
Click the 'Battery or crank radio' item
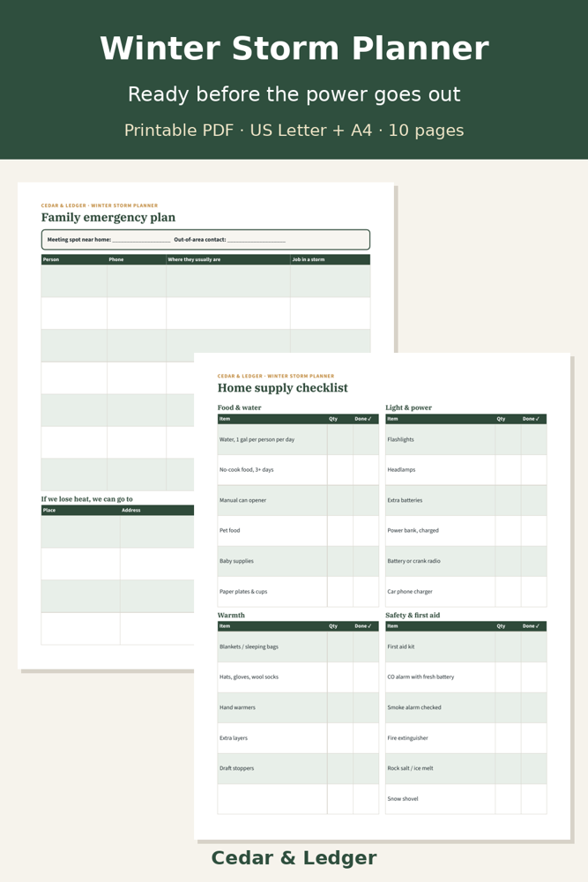413,561
